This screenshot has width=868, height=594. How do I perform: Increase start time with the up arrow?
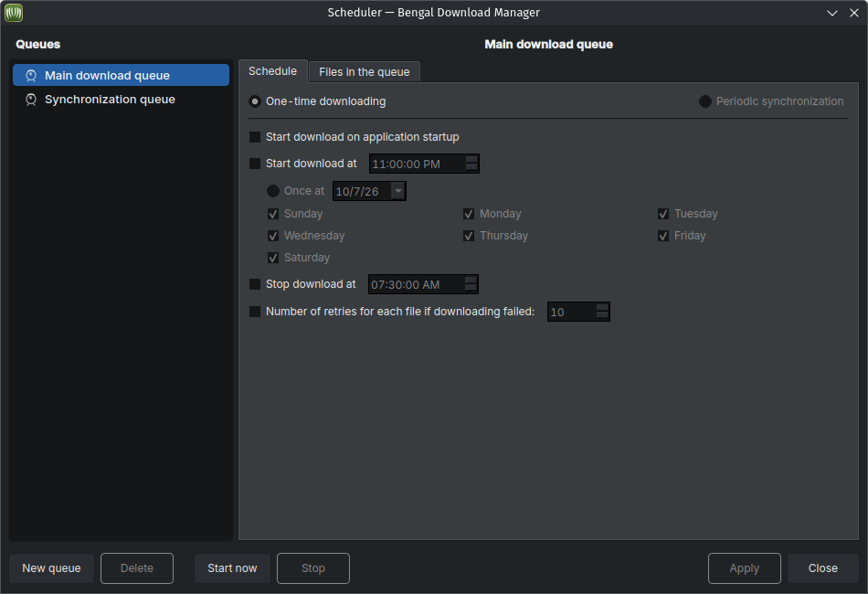(471, 159)
